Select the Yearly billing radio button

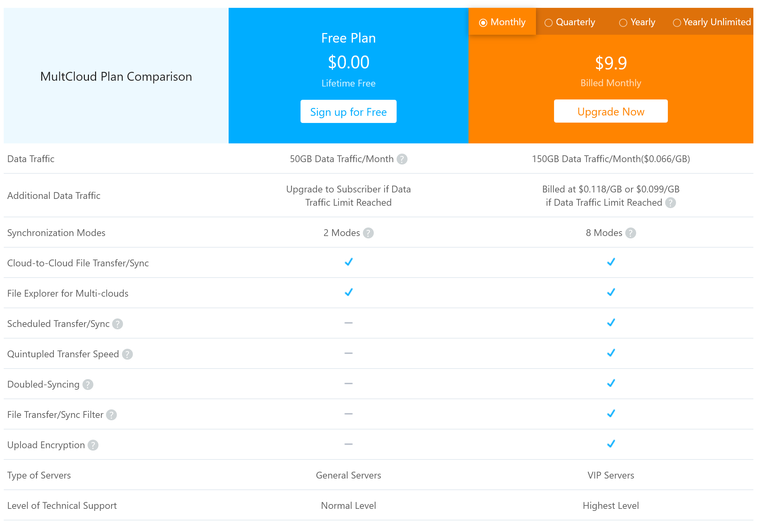pyautogui.click(x=623, y=23)
